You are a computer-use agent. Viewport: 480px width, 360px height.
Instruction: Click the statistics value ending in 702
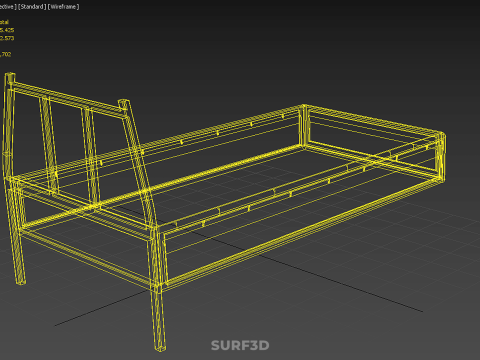click(6, 54)
